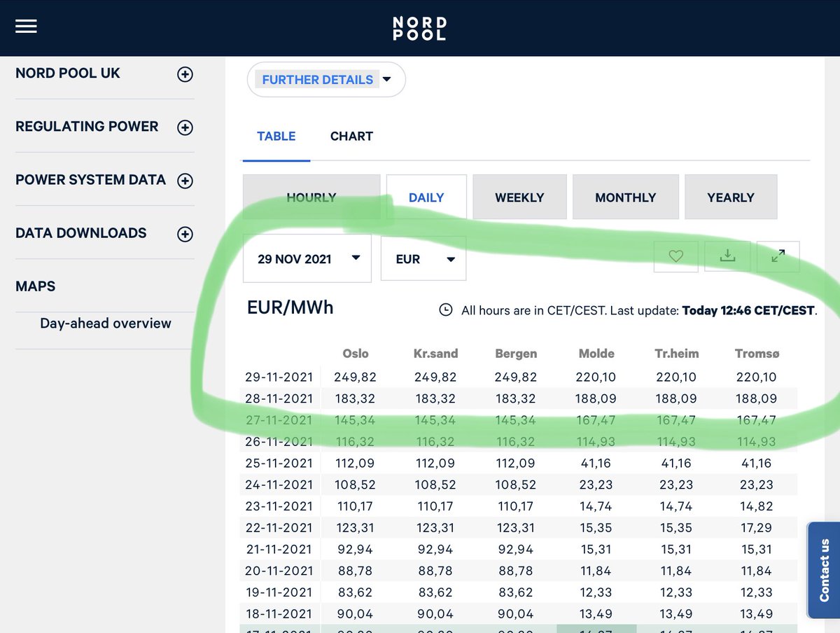Viewport: 840px width, 633px height.
Task: Open the Contact us side tab
Action: click(x=823, y=570)
